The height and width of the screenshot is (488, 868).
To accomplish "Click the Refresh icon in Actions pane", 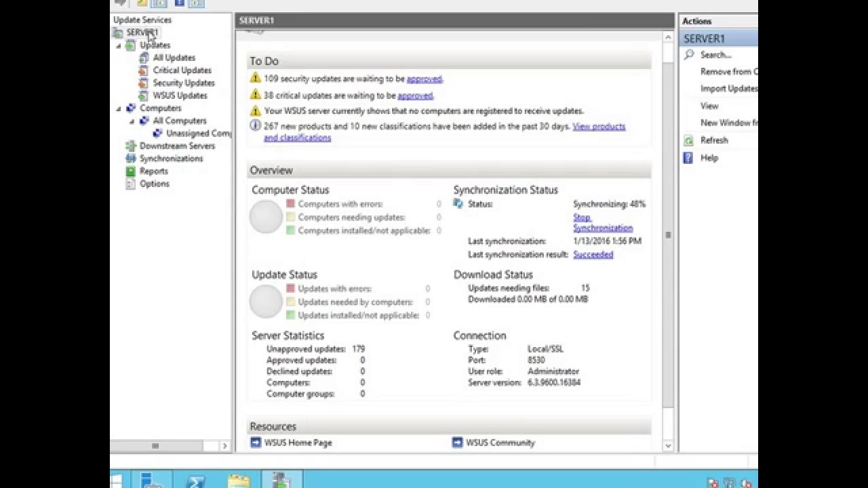I will pos(689,140).
